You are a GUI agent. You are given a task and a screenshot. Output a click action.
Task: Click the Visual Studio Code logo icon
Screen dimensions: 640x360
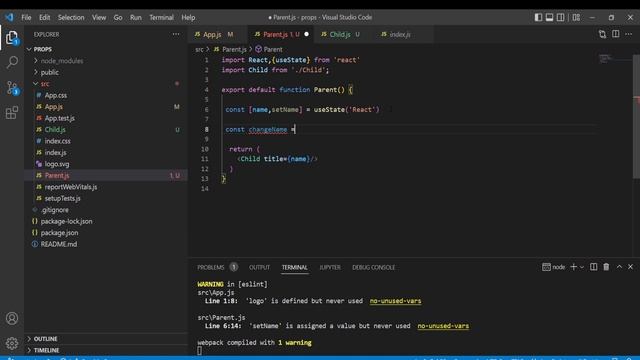[x=9, y=17]
